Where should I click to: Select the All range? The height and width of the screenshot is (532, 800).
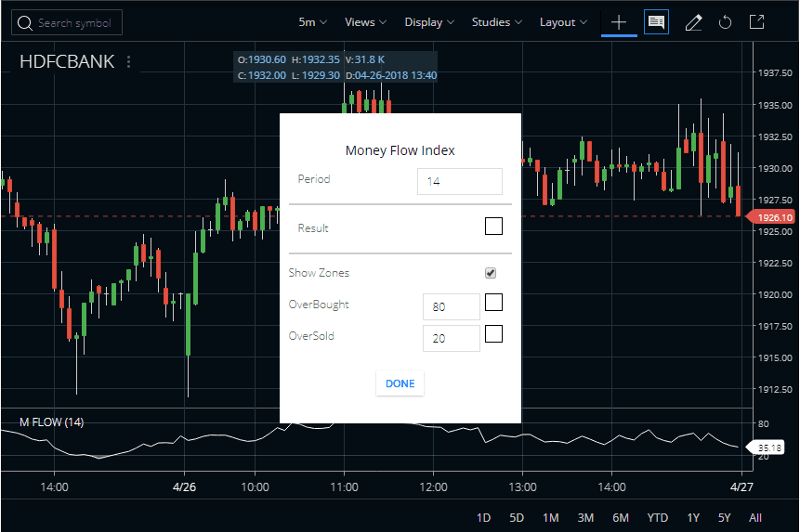[755, 518]
